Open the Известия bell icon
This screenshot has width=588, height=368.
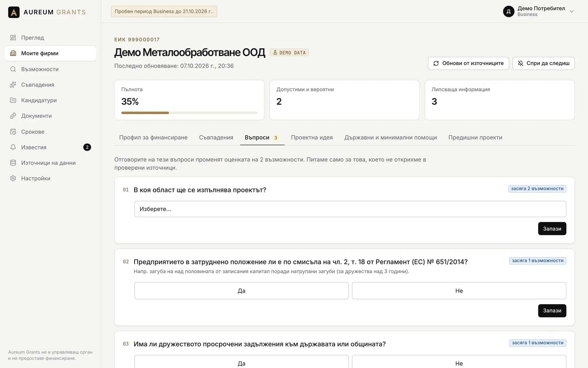pos(13,147)
